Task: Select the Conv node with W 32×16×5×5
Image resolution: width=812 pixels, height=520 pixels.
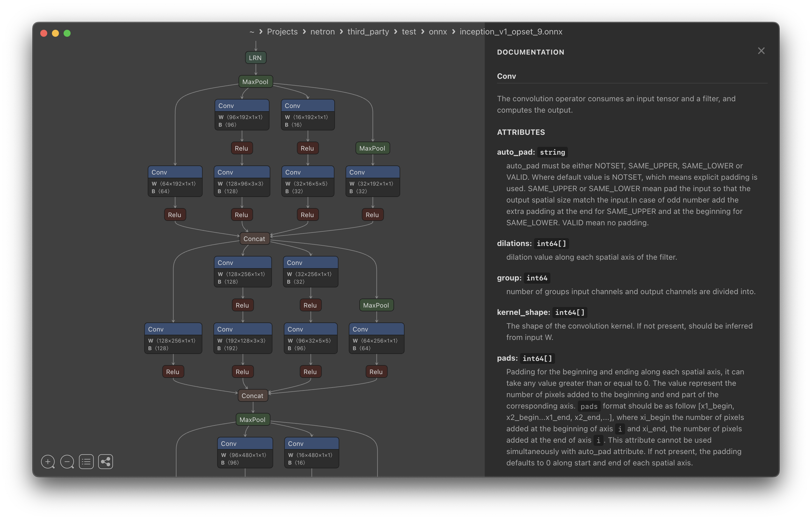Action: click(307, 172)
